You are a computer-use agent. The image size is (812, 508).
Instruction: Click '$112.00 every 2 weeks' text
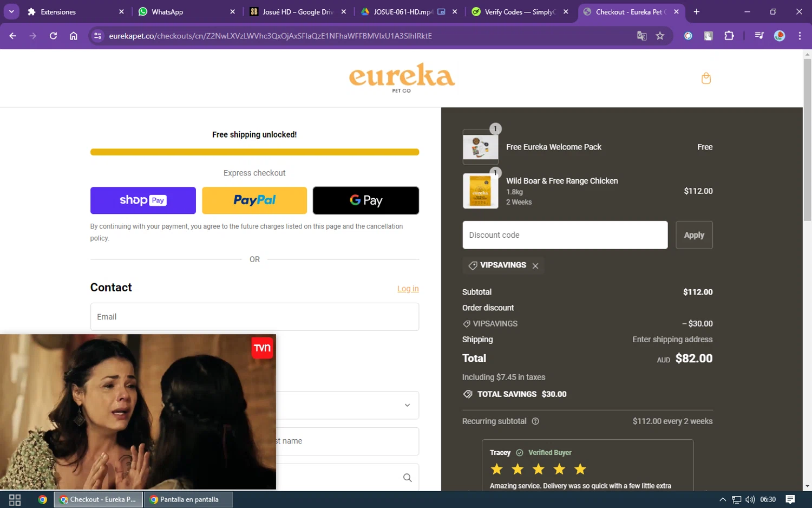pyautogui.click(x=673, y=421)
